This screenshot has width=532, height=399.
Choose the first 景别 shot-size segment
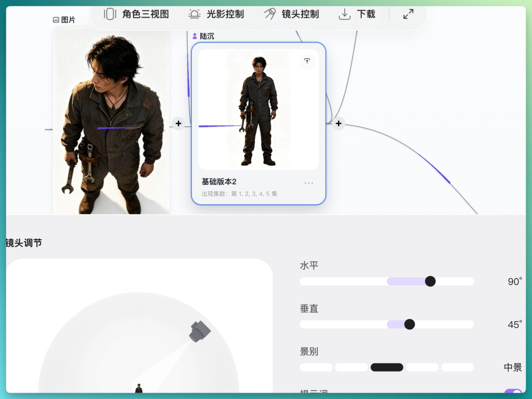pyautogui.click(x=316, y=367)
